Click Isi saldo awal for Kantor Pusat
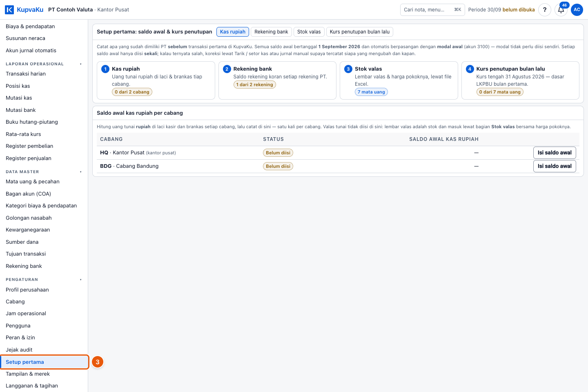 pos(555,153)
